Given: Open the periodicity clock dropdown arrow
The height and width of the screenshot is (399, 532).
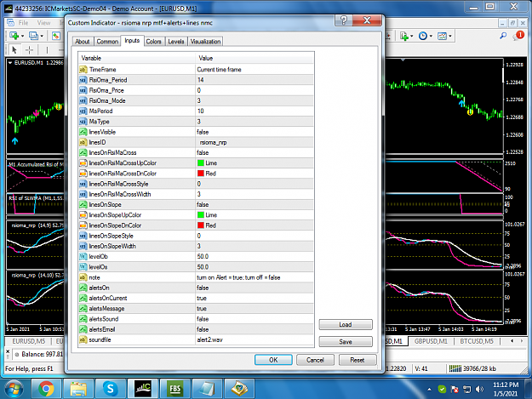Looking at the screenshot, I should [432, 36].
